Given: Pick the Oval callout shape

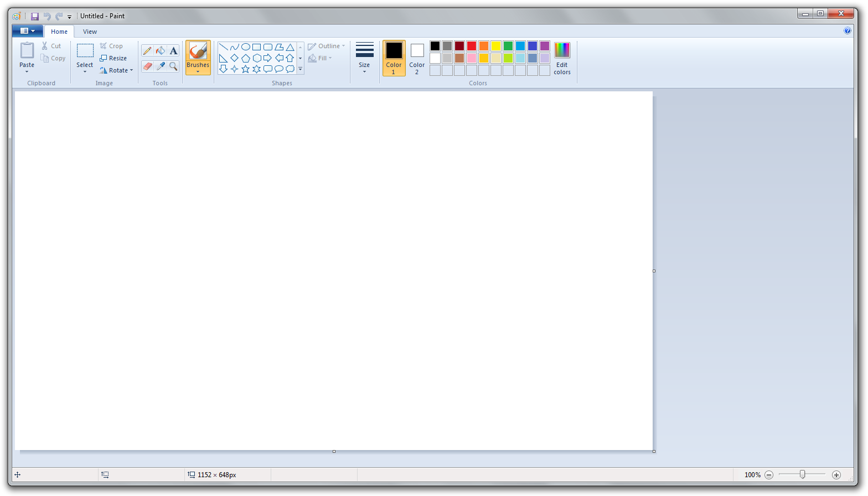Looking at the screenshot, I should click(x=278, y=69).
